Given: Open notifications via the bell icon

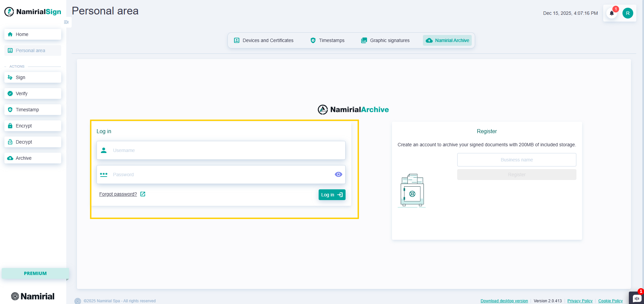Looking at the screenshot, I should point(611,13).
